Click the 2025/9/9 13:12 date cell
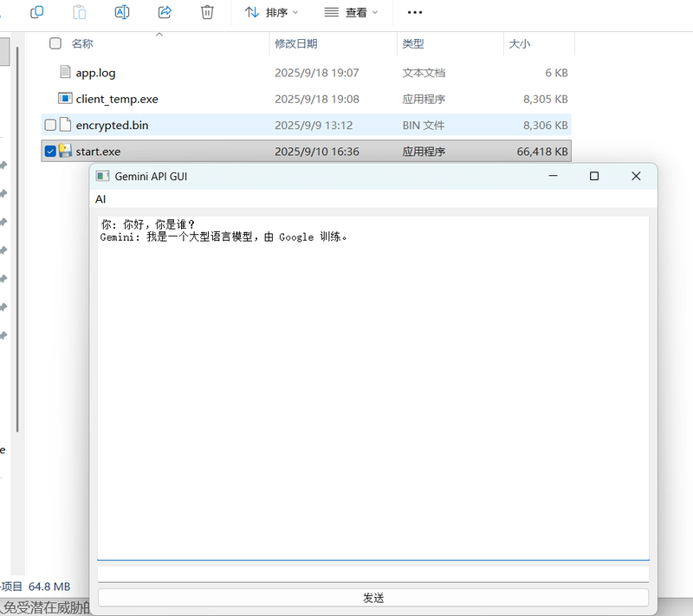 (314, 126)
